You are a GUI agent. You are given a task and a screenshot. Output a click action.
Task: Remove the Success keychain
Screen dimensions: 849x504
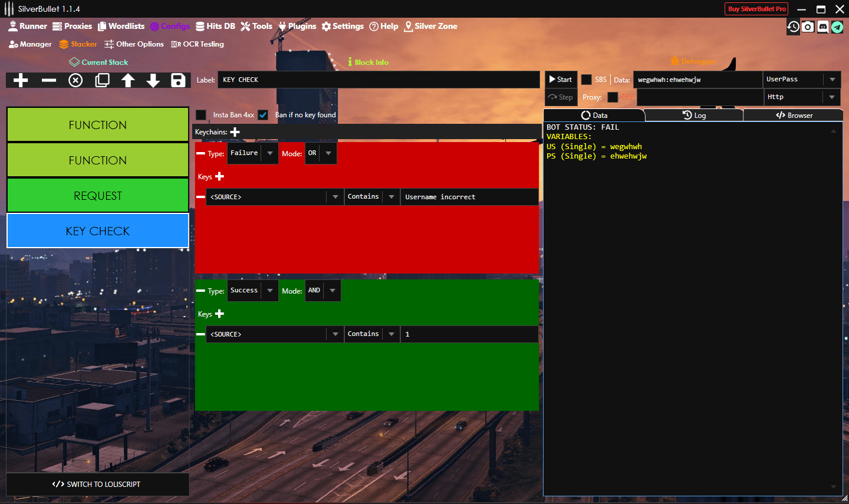[x=200, y=291]
